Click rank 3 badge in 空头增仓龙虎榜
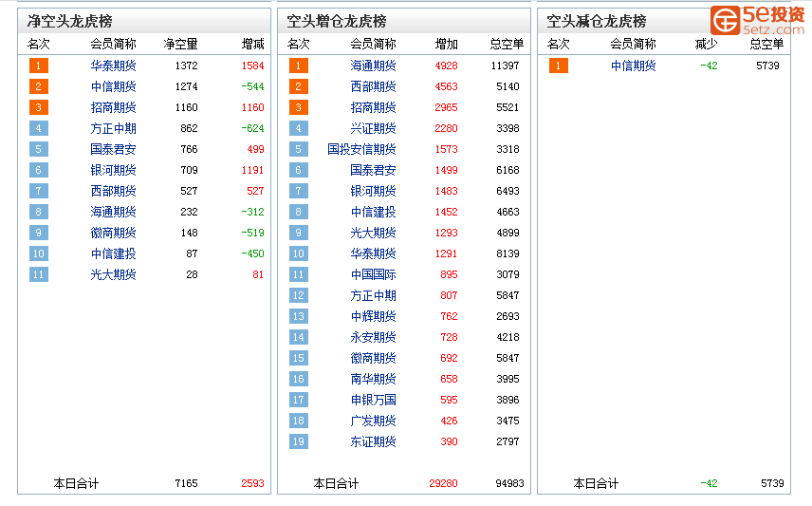Viewport: 812px width, 506px height. pos(298,107)
